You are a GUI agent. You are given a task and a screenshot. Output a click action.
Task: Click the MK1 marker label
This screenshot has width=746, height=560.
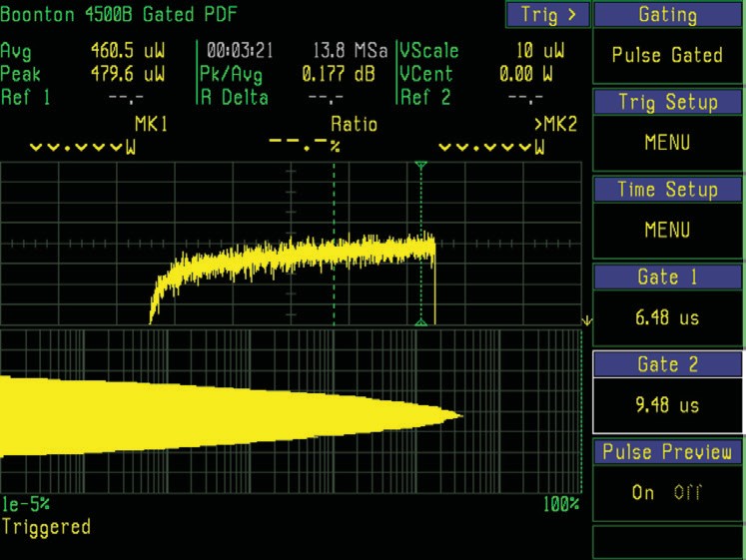pyautogui.click(x=151, y=125)
